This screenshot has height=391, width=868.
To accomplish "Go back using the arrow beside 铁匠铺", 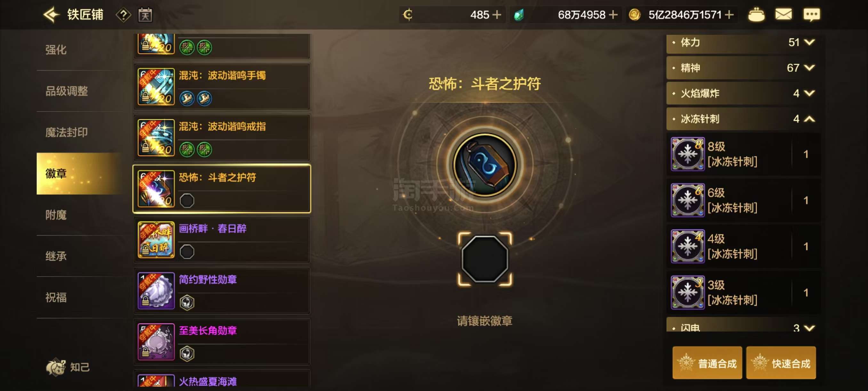I will (x=51, y=15).
